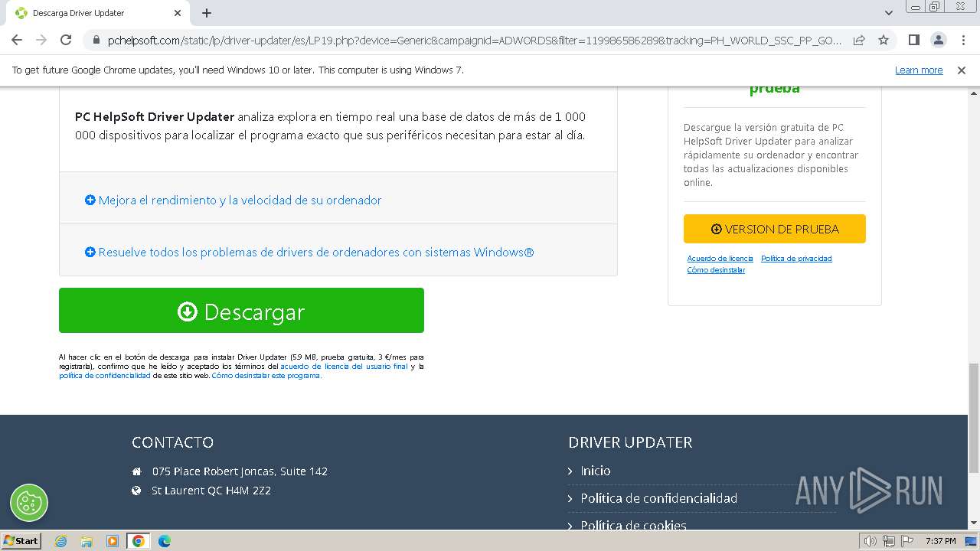This screenshot has width=980, height=551.
Task: Open Acuerdo de licencia link in sidebar
Action: 720,259
